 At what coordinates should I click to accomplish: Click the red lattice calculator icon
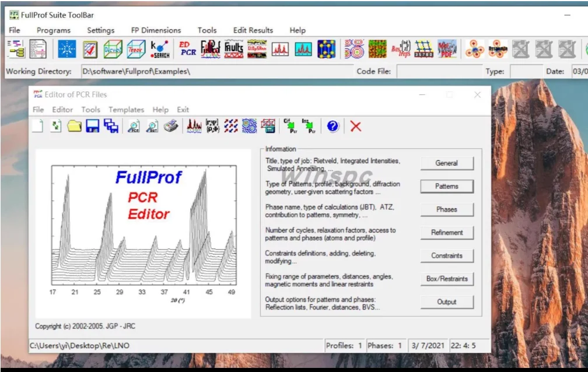click(268, 126)
